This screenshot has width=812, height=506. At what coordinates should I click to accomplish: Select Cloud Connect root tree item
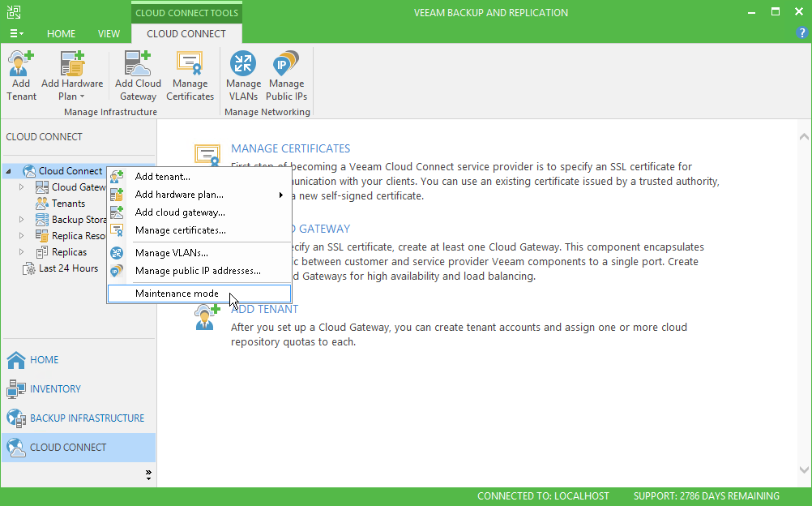pyautogui.click(x=71, y=171)
